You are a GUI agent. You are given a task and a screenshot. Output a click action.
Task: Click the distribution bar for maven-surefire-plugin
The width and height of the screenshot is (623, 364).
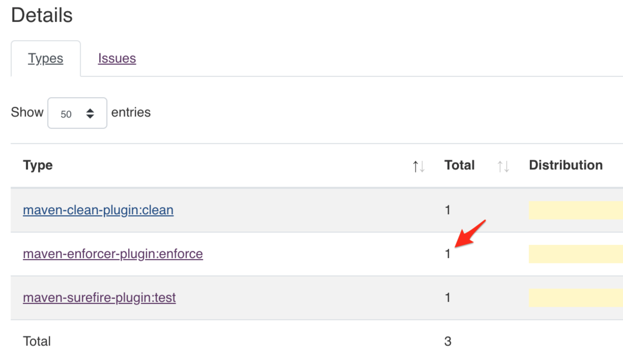pos(575,298)
